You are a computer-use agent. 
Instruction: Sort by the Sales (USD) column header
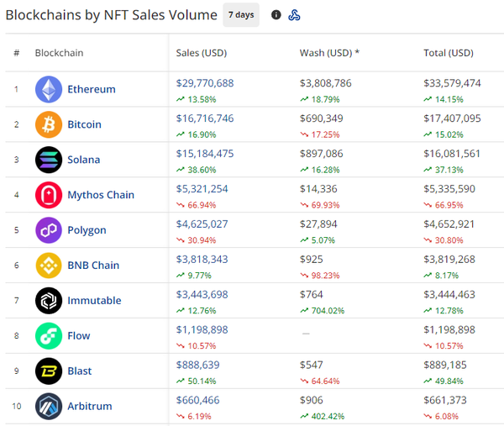tap(202, 53)
